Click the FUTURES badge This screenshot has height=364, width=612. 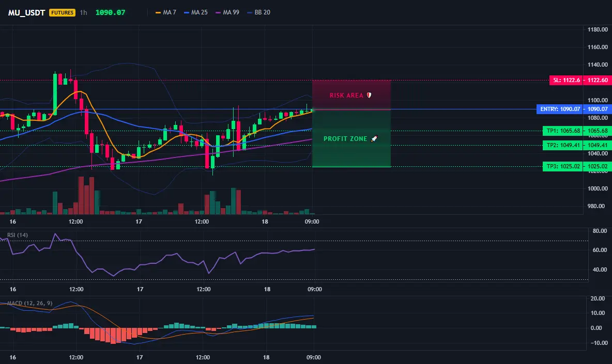62,12
